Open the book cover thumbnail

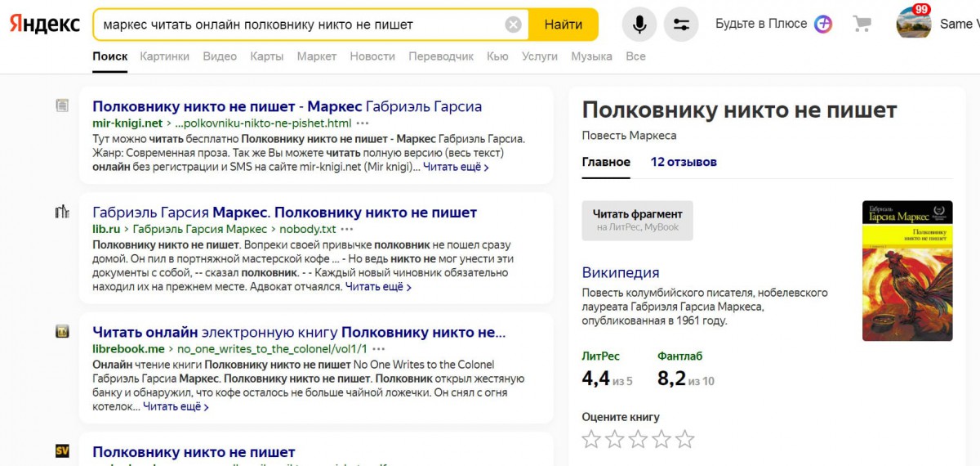pos(907,271)
